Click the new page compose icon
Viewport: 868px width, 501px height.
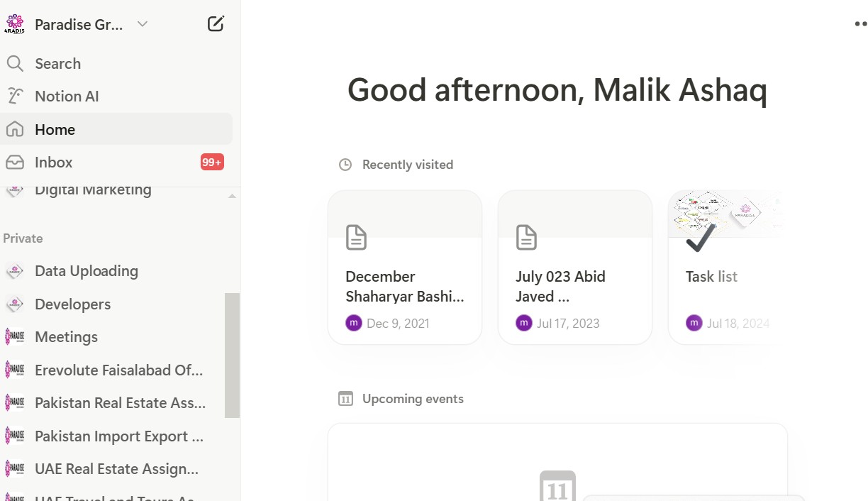pos(216,24)
